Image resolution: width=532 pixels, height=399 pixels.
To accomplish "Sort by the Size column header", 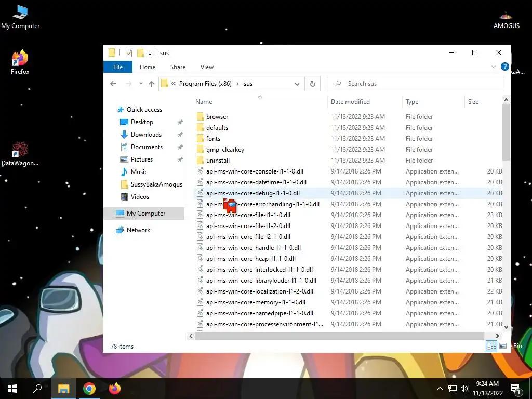I will click(x=473, y=102).
